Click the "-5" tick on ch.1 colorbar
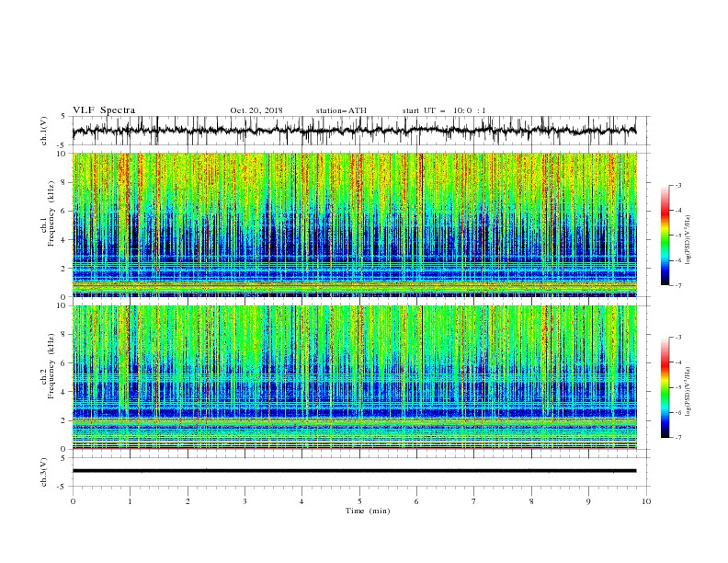 pyautogui.click(x=677, y=236)
